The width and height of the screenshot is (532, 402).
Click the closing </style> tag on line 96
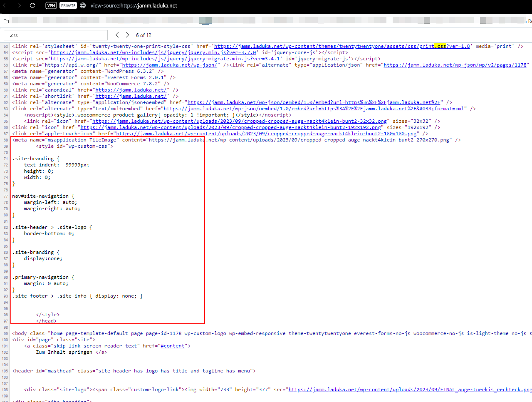[x=48, y=315]
